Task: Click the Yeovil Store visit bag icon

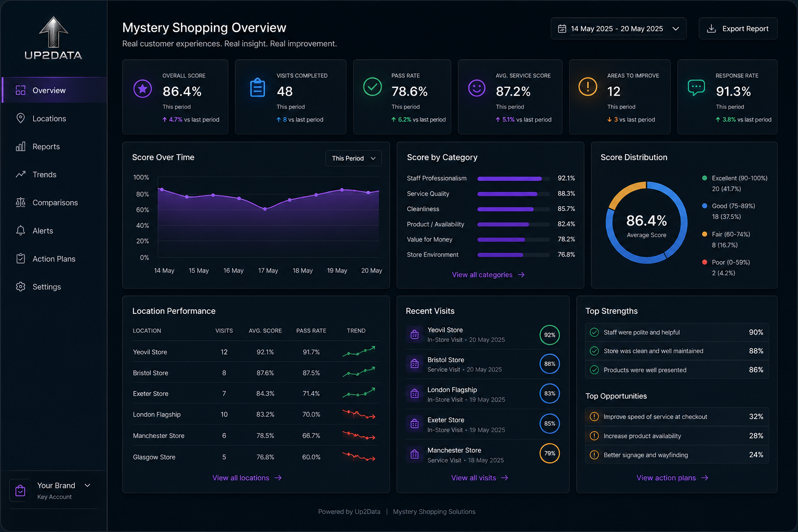Action: coord(415,335)
